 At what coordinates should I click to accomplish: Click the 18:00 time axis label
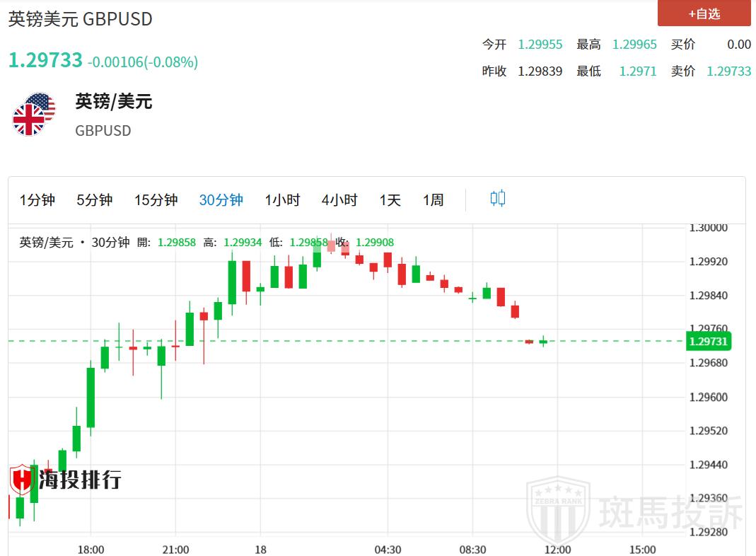tap(91, 550)
